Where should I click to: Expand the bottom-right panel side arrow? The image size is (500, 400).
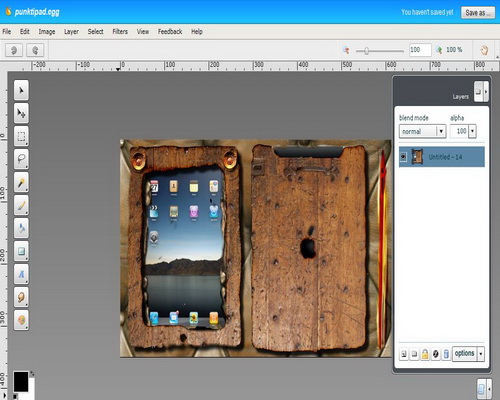[489, 389]
